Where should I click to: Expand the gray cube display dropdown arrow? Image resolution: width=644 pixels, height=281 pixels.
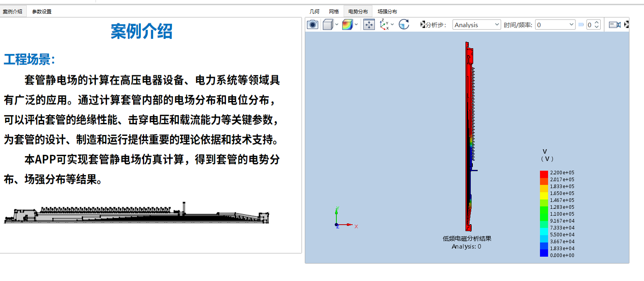coord(337,25)
